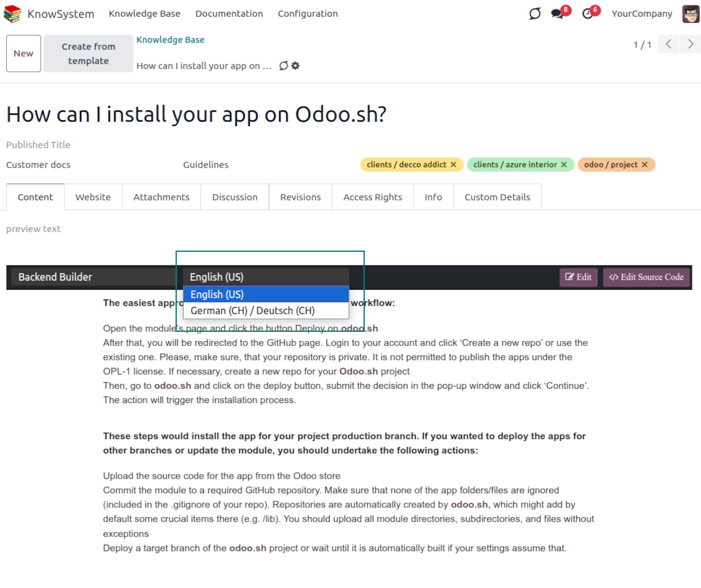Image resolution: width=701 pixels, height=588 pixels.
Task: Open the Knowledge Base menu
Action: tap(145, 14)
